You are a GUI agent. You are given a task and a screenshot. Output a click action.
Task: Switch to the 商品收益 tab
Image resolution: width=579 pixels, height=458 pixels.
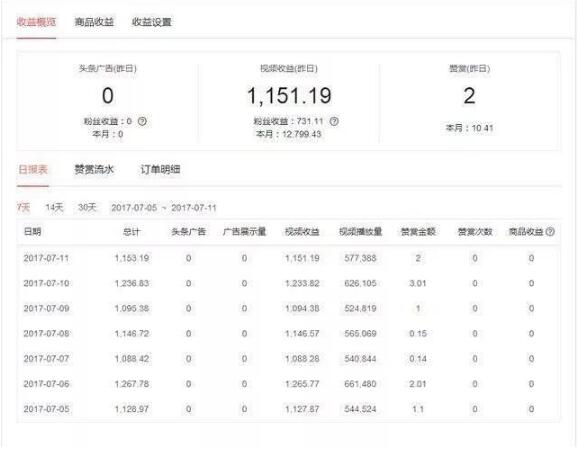(x=94, y=22)
